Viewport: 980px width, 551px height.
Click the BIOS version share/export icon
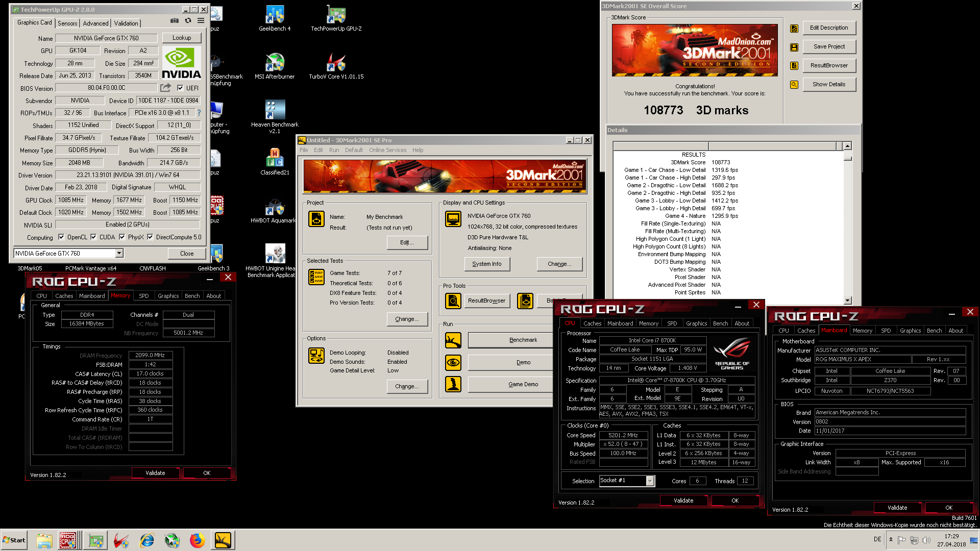(x=165, y=88)
